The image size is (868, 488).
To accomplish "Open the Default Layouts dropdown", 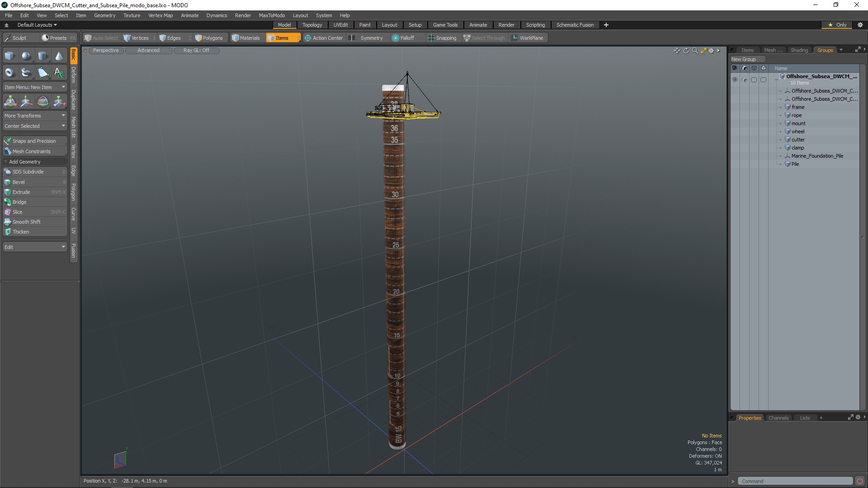I will 36,24.
